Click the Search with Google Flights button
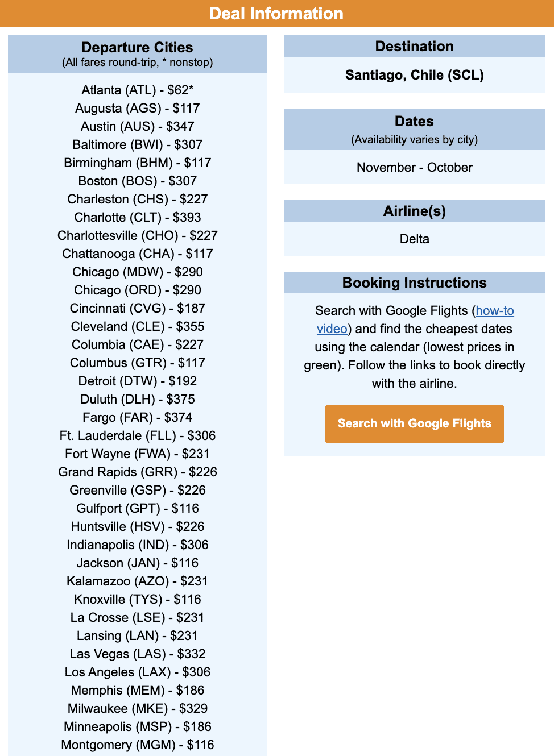Screen dimensions: 554x756 (x=414, y=424)
